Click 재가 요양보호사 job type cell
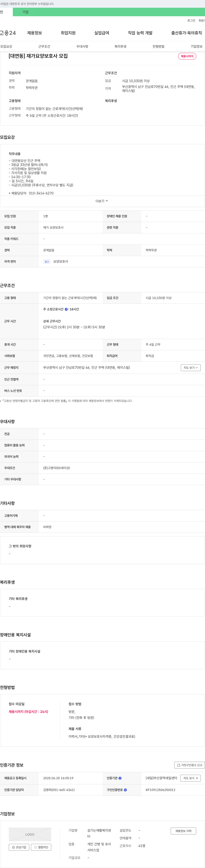This screenshot has width=205, height=868. click(53, 227)
